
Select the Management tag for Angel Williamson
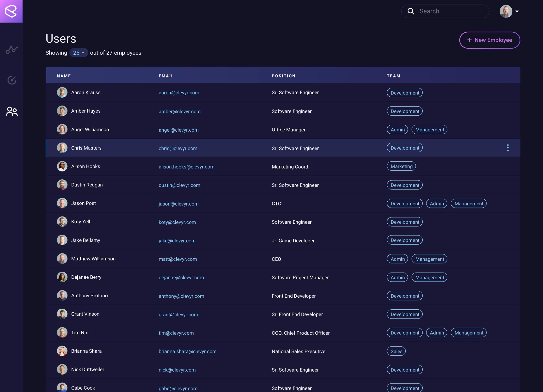pyautogui.click(x=429, y=129)
